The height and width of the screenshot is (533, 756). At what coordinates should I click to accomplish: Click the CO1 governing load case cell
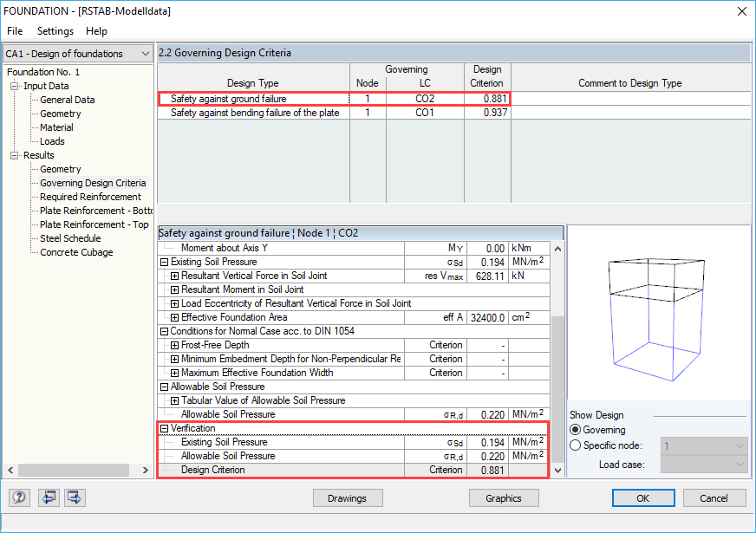(x=425, y=113)
